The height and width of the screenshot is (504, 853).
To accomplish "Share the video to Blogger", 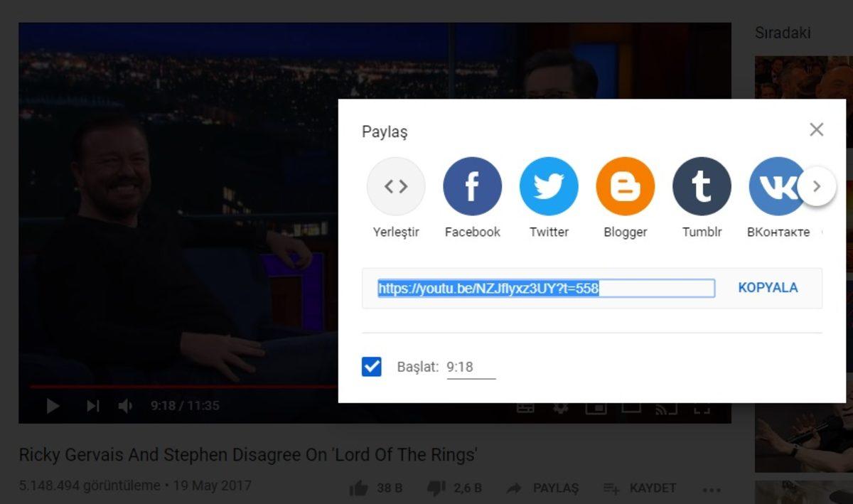I will tap(625, 186).
